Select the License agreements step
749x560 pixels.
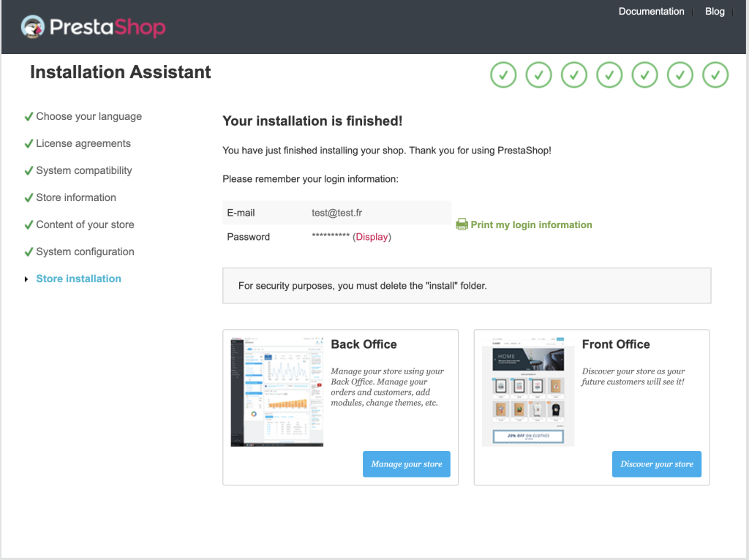coord(83,143)
